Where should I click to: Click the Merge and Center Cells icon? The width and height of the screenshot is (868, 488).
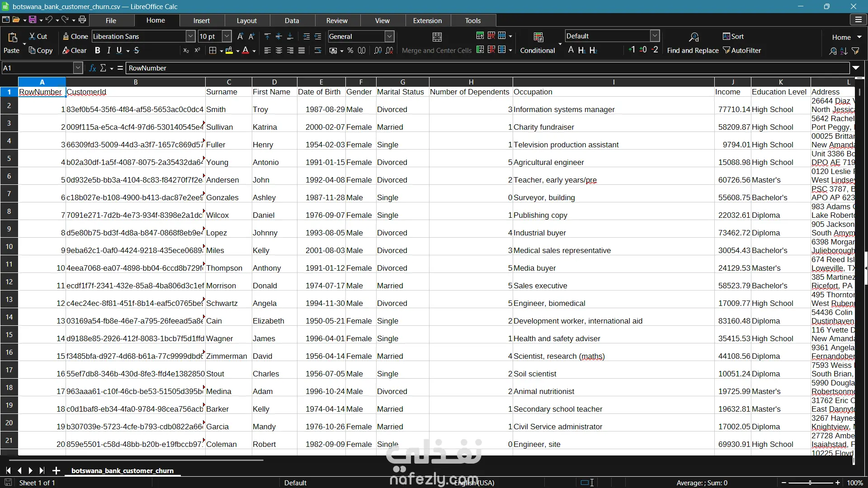(x=437, y=37)
